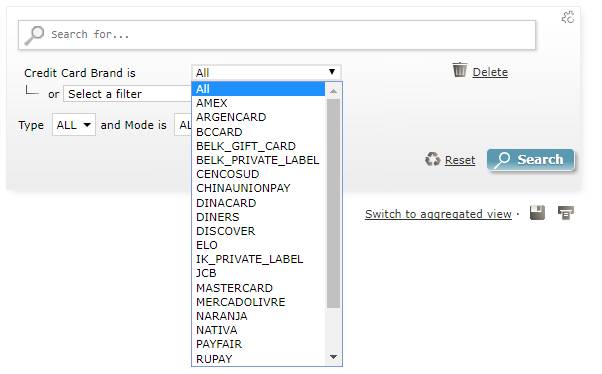This screenshot has height=374, width=602.
Task: Click the recycle Reset icon
Action: click(433, 159)
